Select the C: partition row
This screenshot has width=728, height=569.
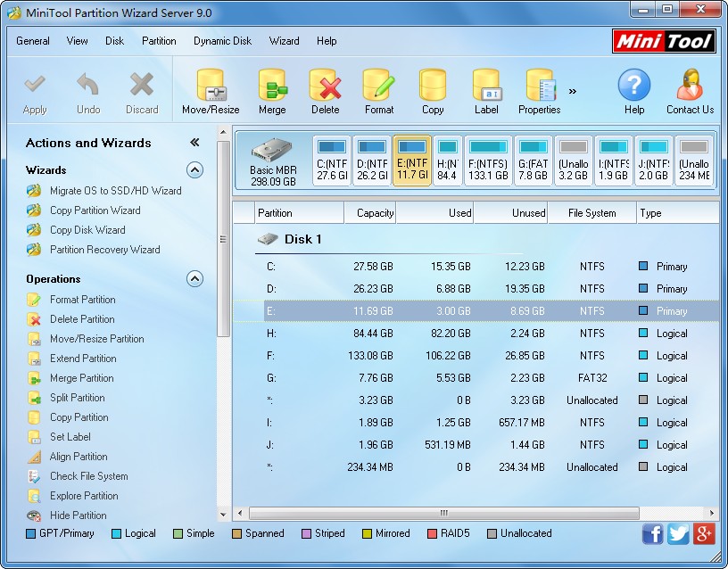pos(476,267)
